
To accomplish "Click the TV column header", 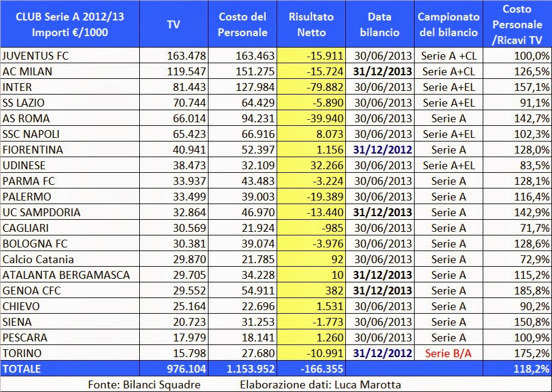I will 174,24.
